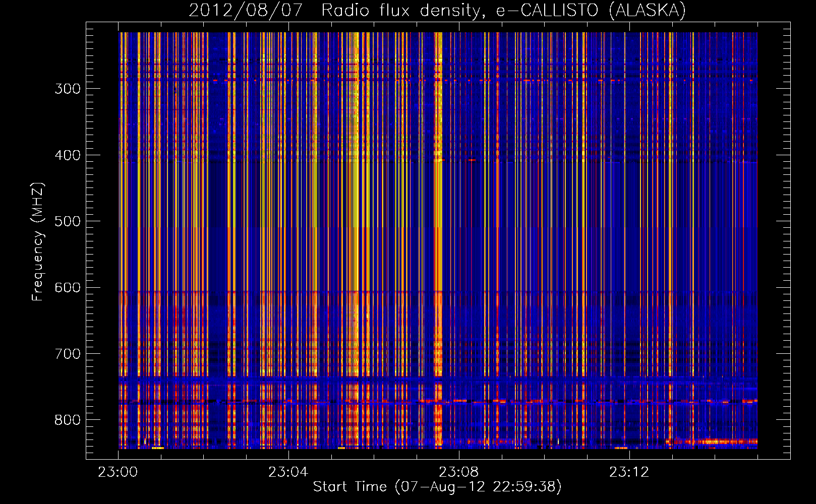
Task: Click the 23:08 time tick label
Action: [458, 472]
